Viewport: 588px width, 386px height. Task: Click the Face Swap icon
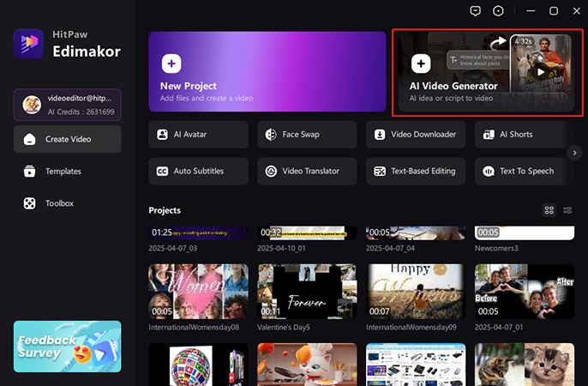click(271, 135)
